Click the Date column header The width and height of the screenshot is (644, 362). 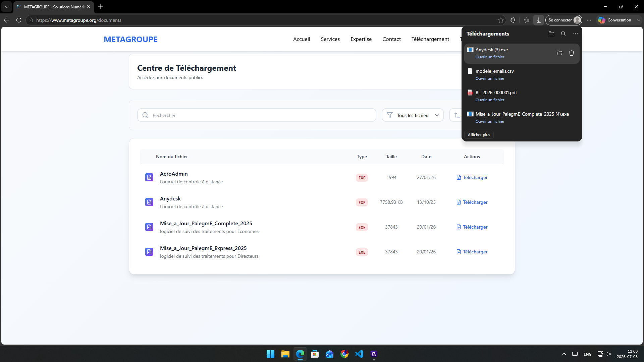426,157
